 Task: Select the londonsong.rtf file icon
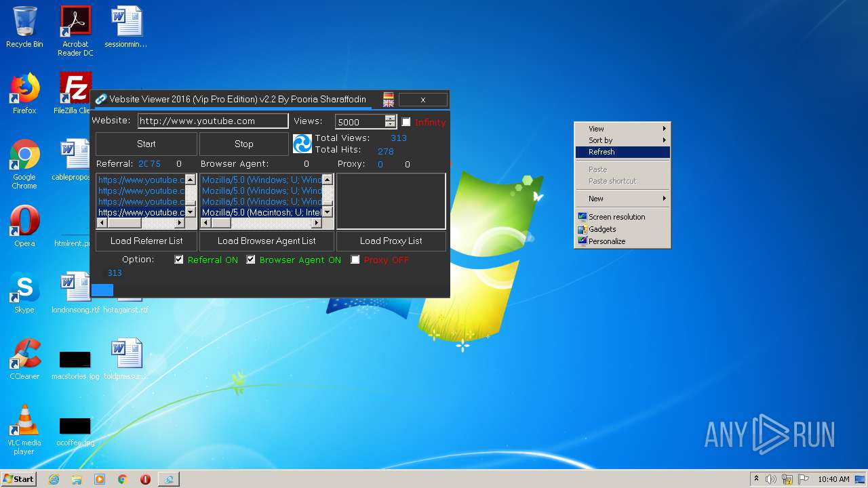(x=75, y=293)
